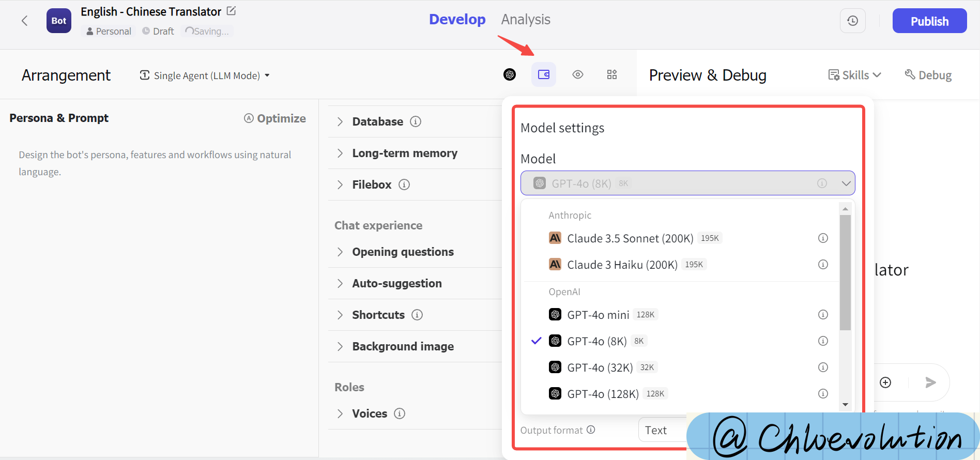The image size is (980, 460).
Task: Click the purple Bot avatar icon
Action: 59,21
